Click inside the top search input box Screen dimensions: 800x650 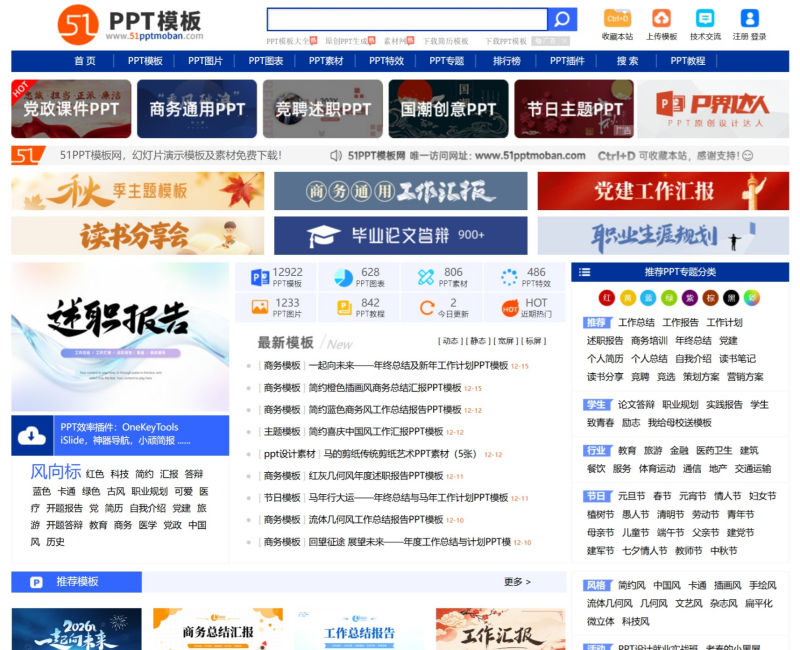click(410, 19)
